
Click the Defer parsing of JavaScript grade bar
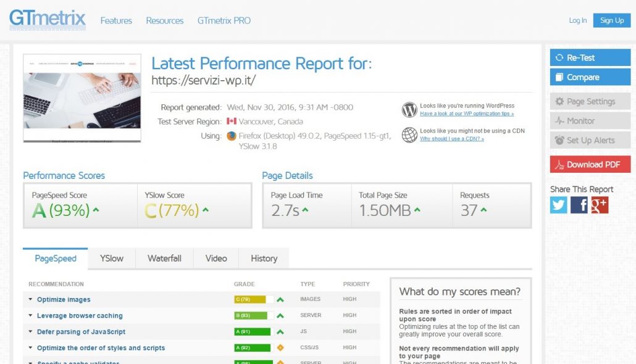[x=254, y=332]
